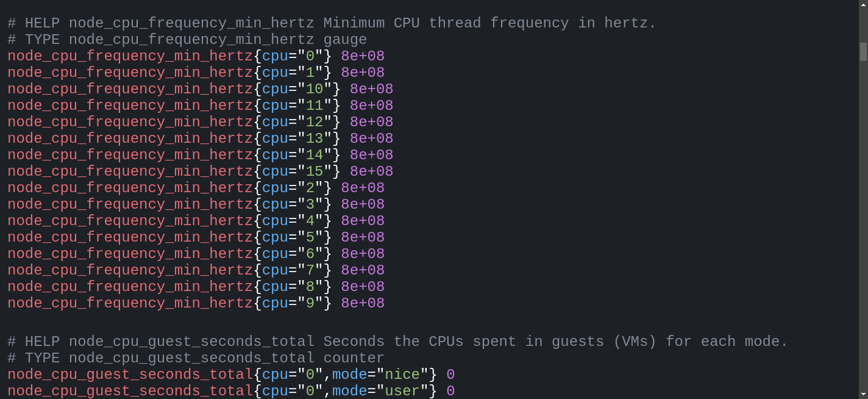
Task: Click the TYPE node_cpu_guest_seconds_total counter line
Action: click(x=196, y=358)
